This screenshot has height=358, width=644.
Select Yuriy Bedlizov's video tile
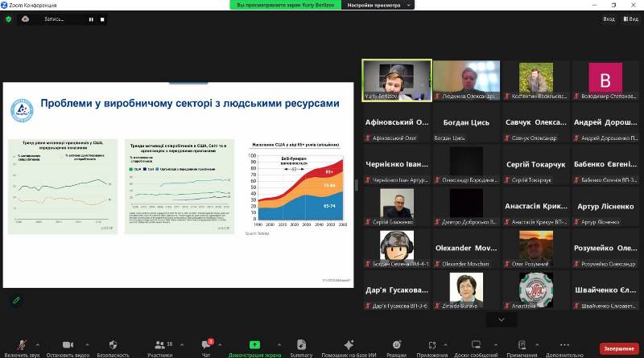tap(397, 80)
